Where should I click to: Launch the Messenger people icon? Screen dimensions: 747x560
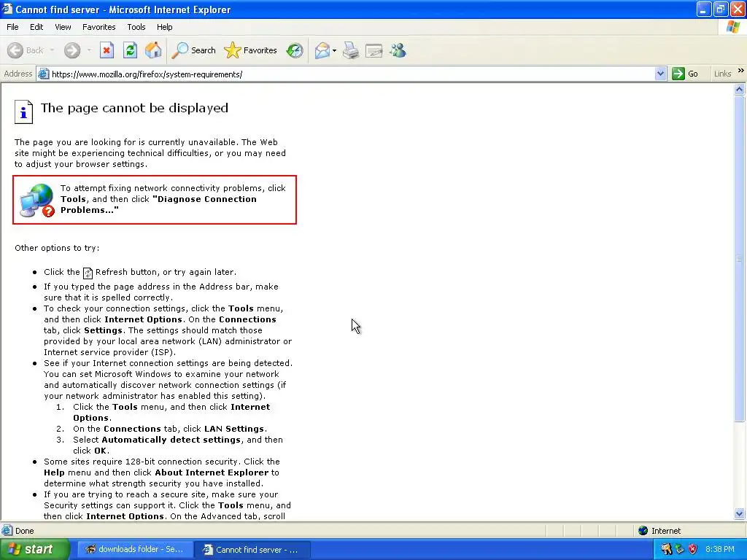click(398, 50)
